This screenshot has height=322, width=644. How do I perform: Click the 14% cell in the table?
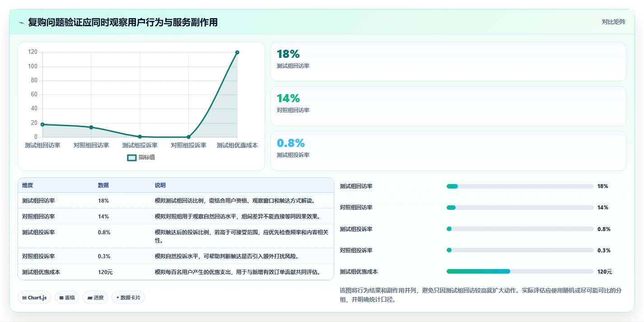pyautogui.click(x=103, y=216)
